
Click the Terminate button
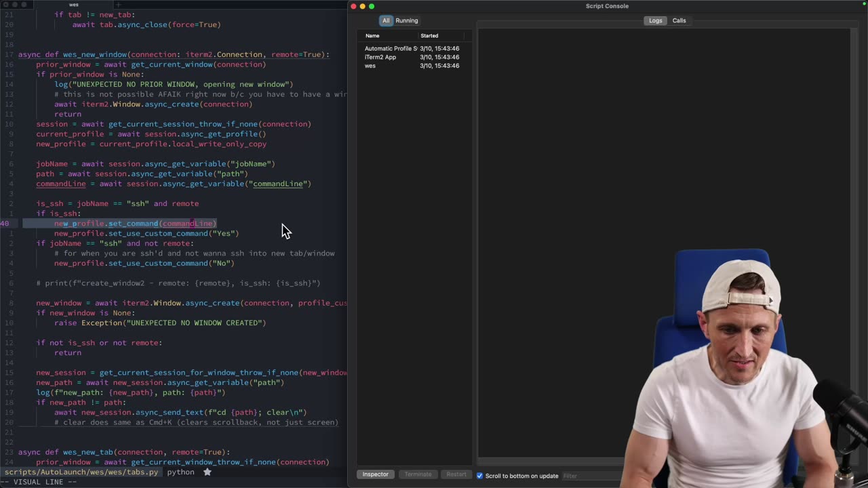pos(418,474)
